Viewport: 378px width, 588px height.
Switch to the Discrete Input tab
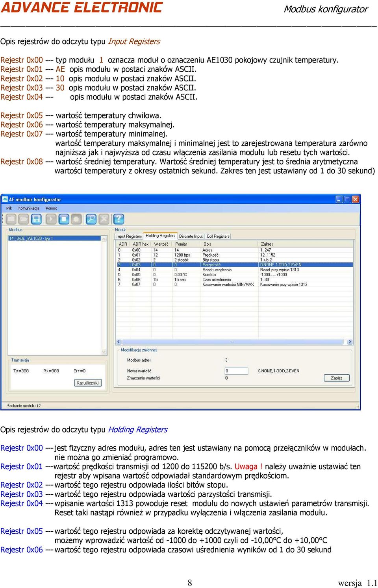tap(191, 236)
